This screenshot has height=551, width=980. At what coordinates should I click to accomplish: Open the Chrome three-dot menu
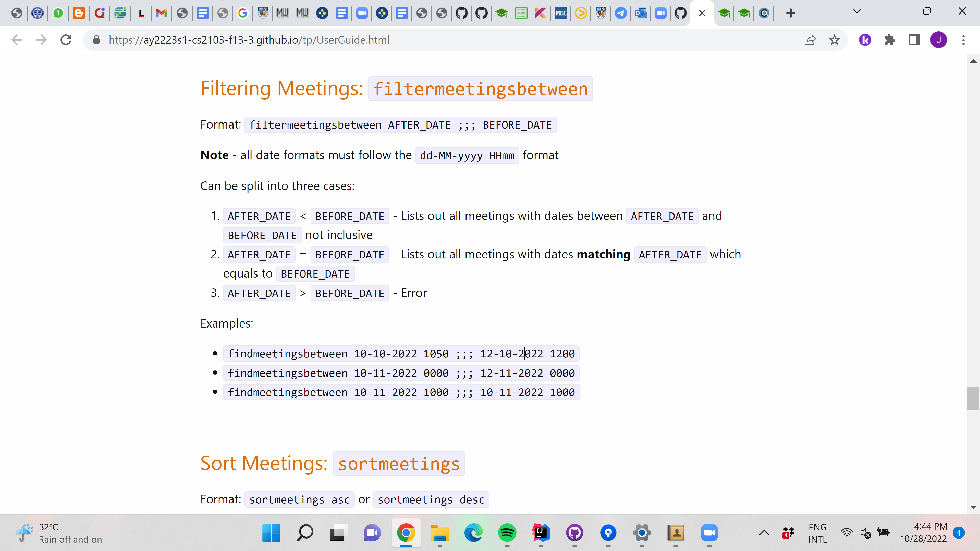(x=963, y=40)
